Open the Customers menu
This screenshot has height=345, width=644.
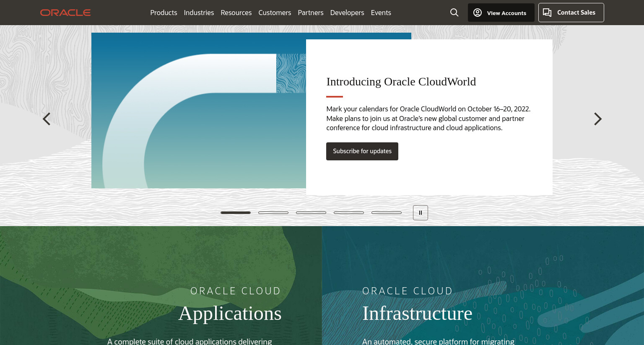[x=275, y=13]
